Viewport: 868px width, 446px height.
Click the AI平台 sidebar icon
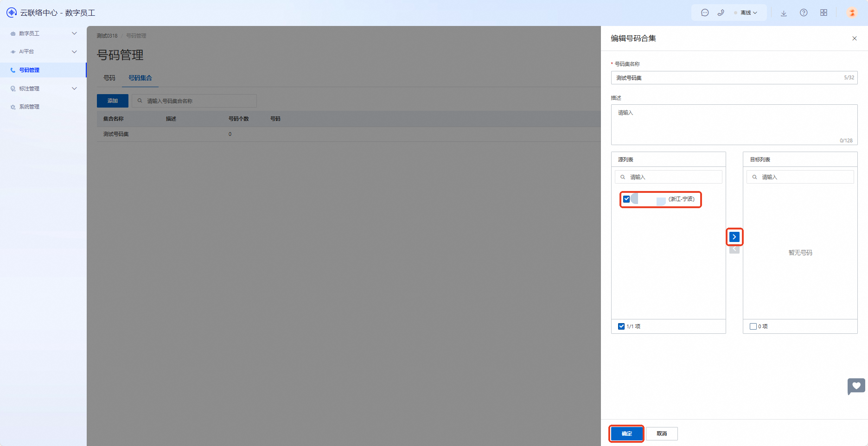coord(13,52)
